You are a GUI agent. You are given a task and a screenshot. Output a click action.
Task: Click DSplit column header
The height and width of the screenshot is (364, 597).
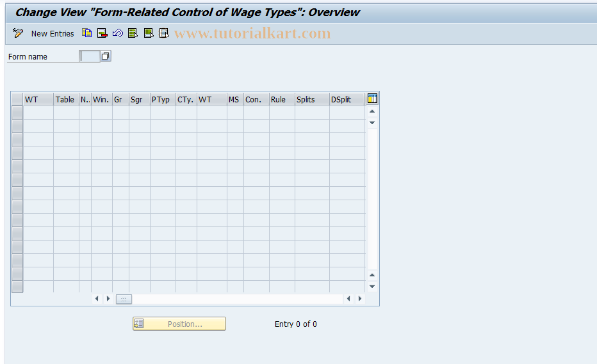[347, 100]
